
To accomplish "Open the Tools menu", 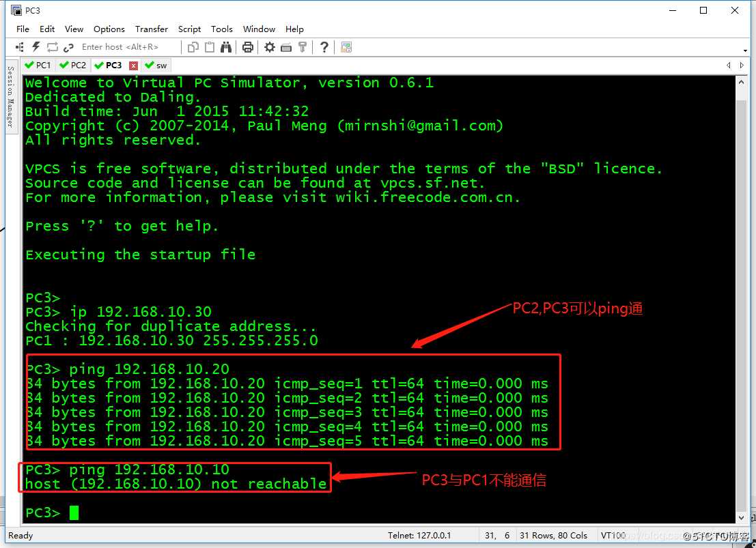I will (222, 29).
